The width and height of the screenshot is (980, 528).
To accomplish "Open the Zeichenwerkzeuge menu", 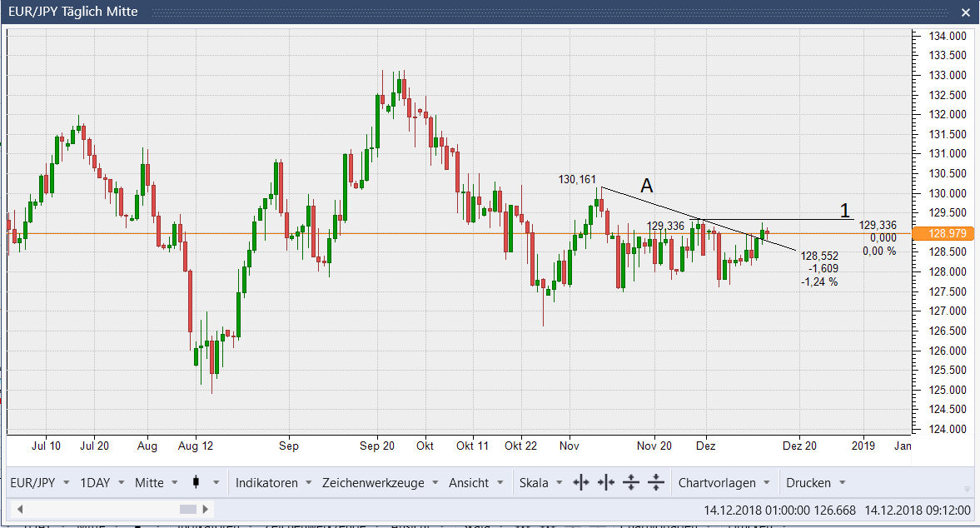I will pyautogui.click(x=380, y=482).
